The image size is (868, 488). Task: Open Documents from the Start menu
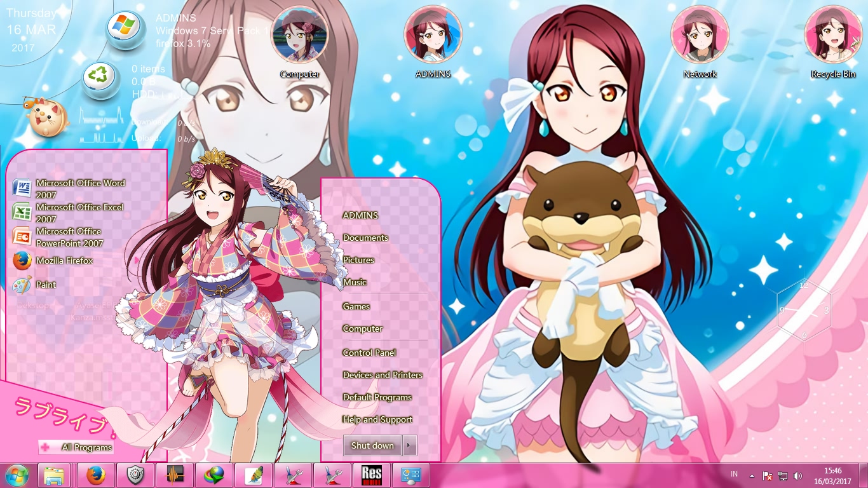[x=365, y=238]
